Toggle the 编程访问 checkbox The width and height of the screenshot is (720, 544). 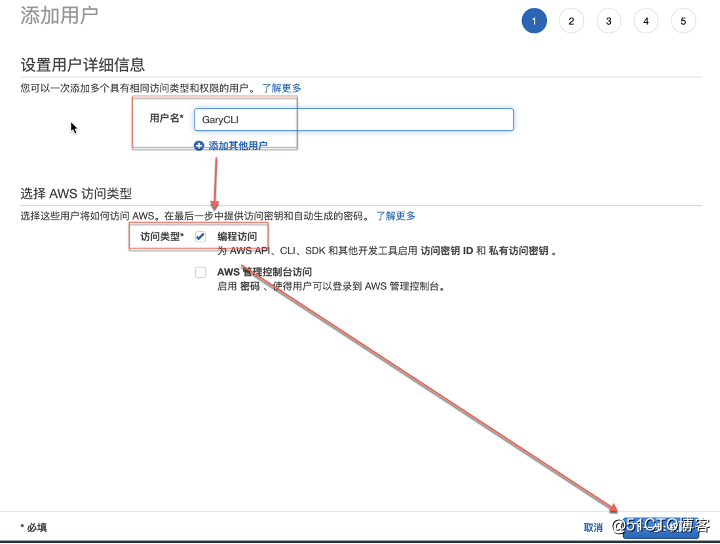point(200,236)
